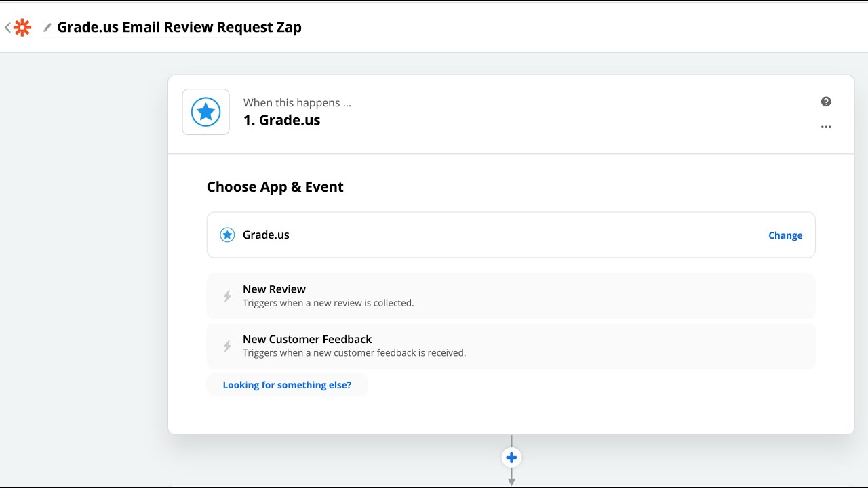Click Looking for something else? link
Viewport: 868px width, 488px height.
[287, 385]
